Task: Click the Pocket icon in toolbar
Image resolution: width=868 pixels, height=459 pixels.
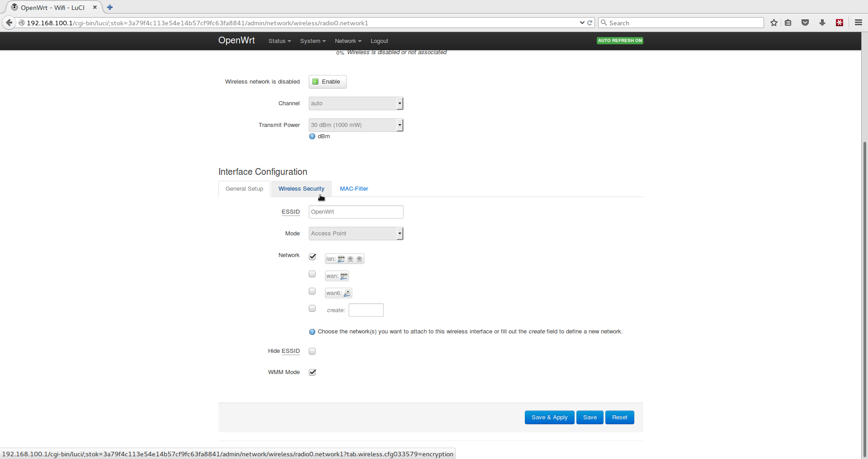Action: click(805, 23)
